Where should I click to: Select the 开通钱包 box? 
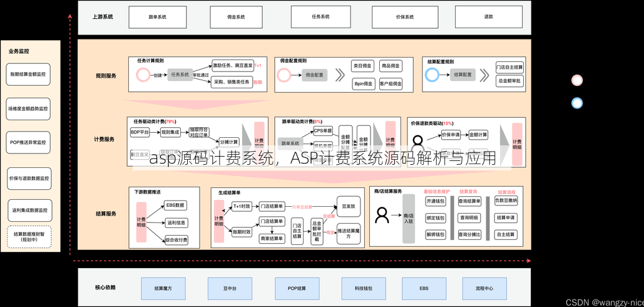point(436,201)
